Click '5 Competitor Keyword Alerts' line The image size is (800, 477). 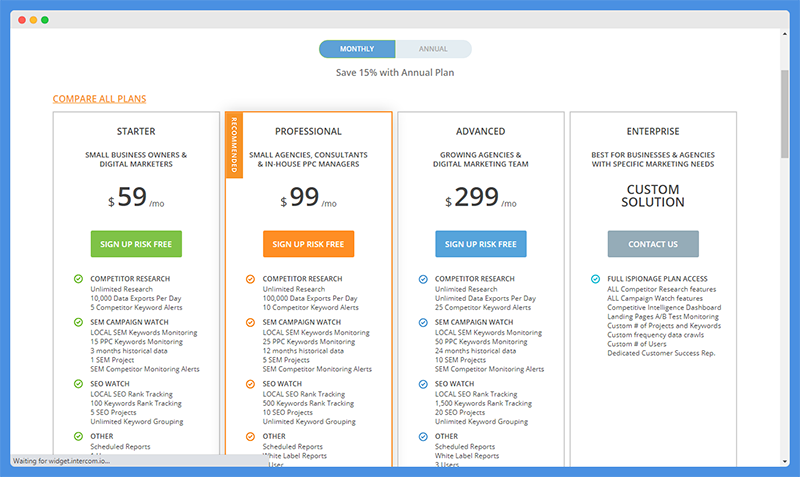[x=136, y=308]
